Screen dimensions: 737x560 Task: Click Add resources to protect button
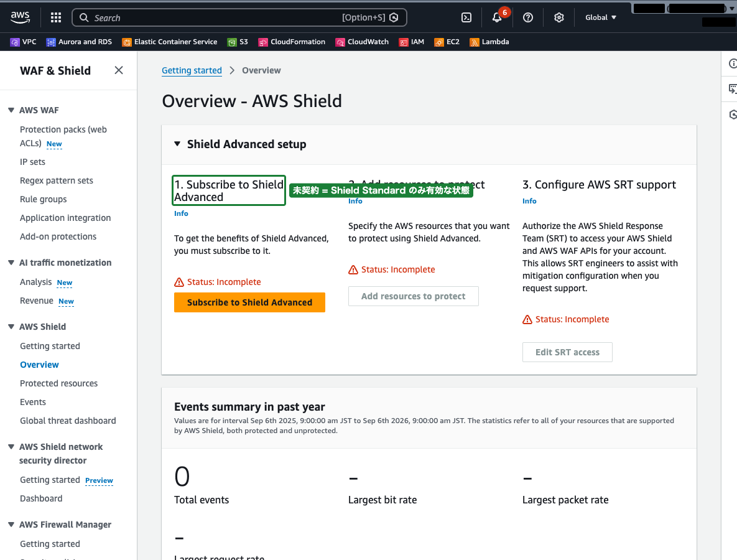coord(413,296)
